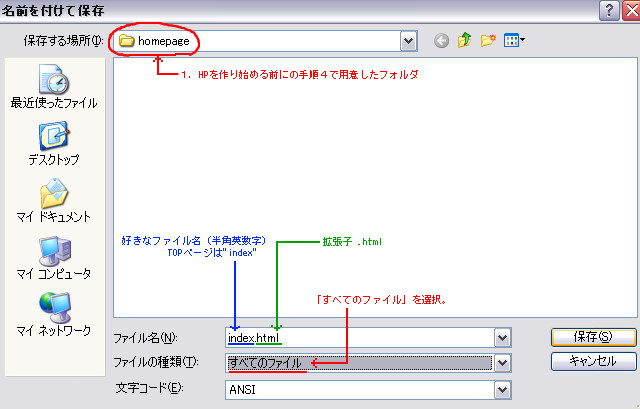Click the 保存(S) button
640x409 pixels.
(x=593, y=337)
